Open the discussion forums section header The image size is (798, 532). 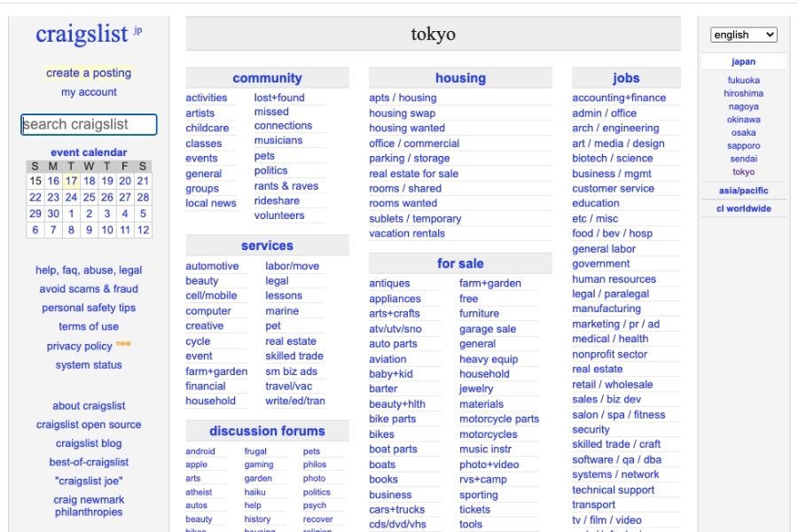click(267, 431)
